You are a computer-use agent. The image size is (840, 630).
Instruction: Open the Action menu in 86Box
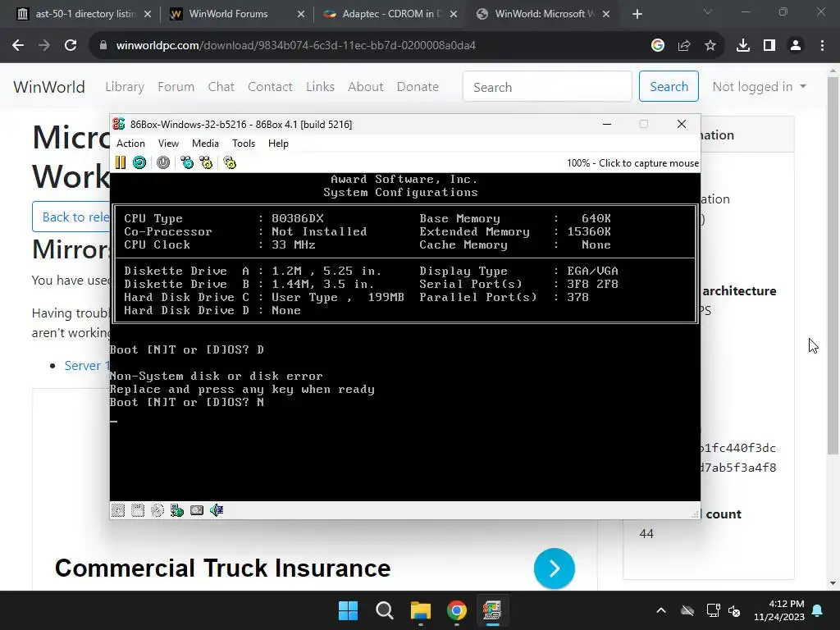130,144
